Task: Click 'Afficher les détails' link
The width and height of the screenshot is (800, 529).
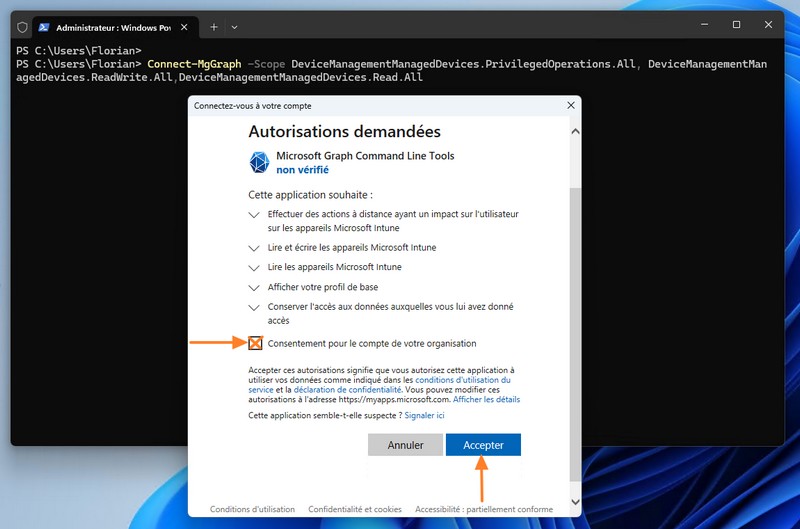Action: pos(486,399)
